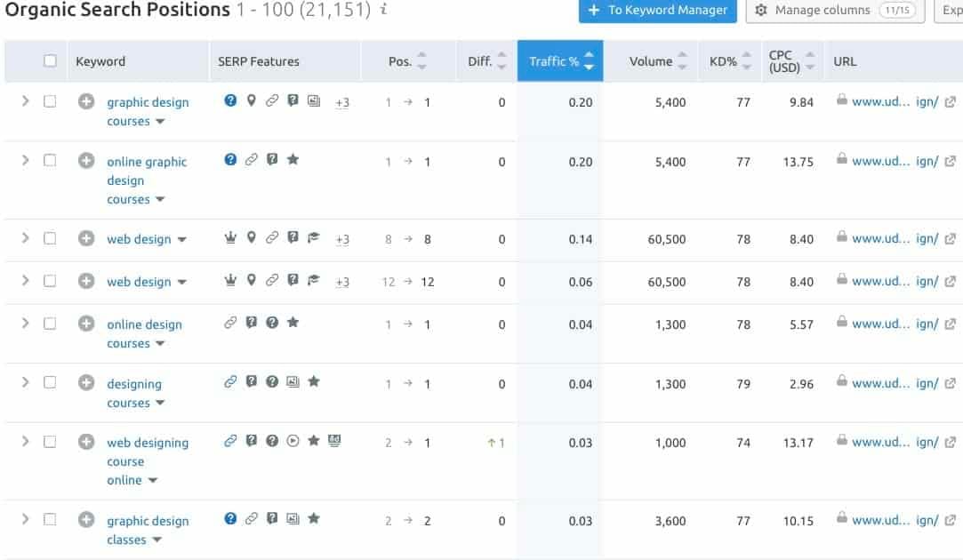
Task: Click green plus icon beside graphic design courses
Action: click(86, 102)
